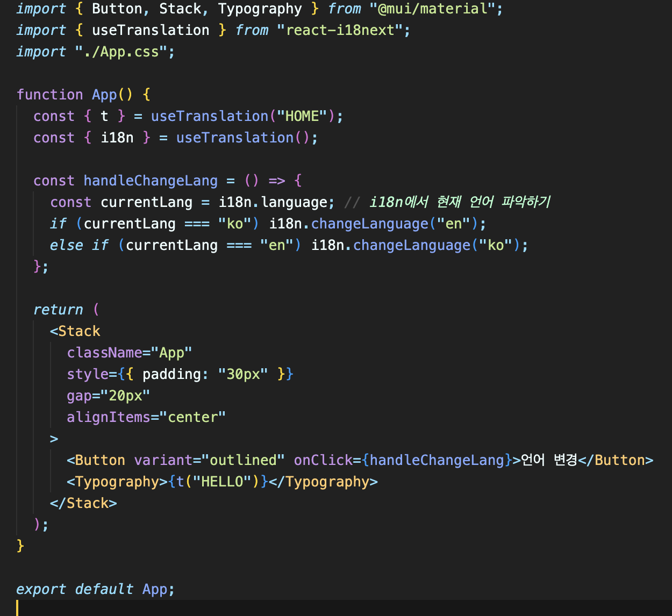Click the className="App" attribute
672x616 pixels.
pyautogui.click(x=130, y=353)
